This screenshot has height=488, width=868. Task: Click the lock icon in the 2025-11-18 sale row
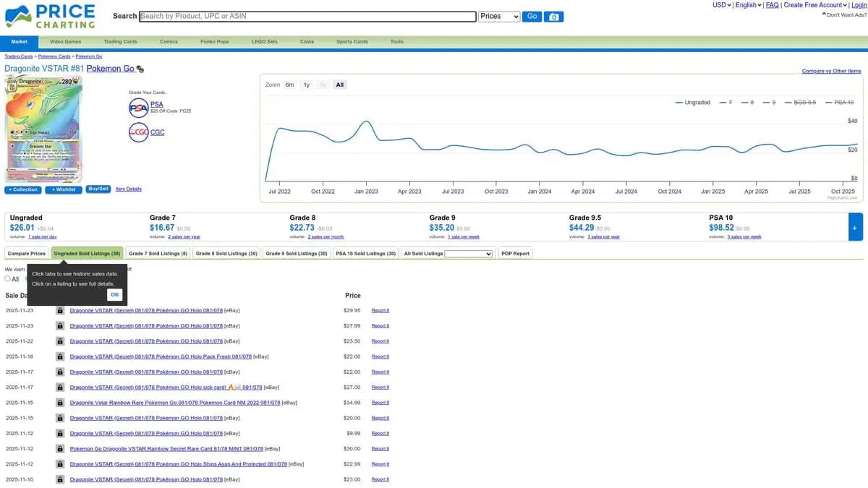(60, 356)
